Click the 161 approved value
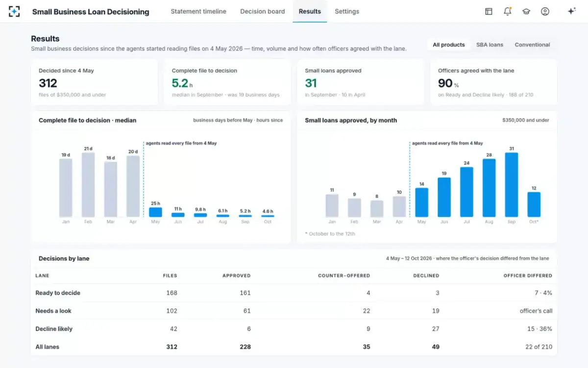 click(245, 293)
